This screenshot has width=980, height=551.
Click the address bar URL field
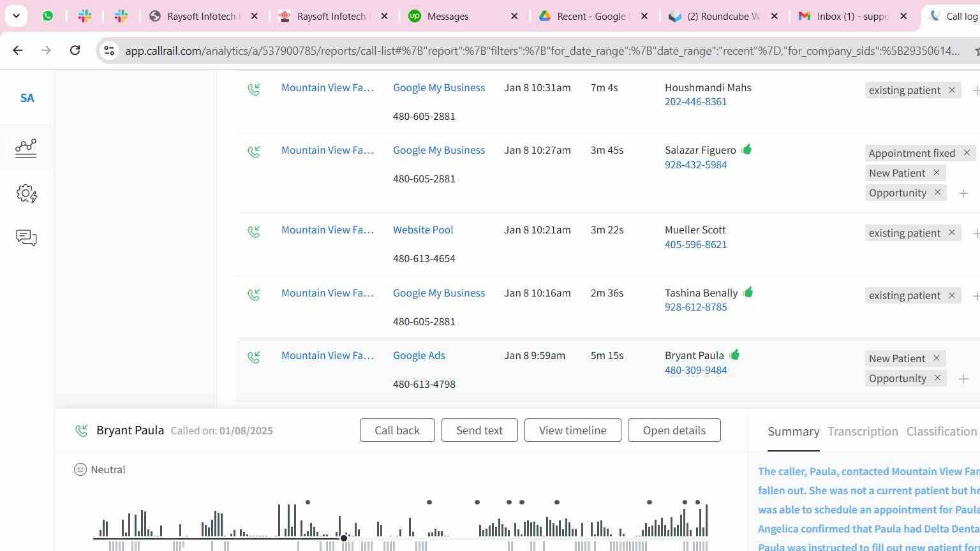click(x=542, y=50)
